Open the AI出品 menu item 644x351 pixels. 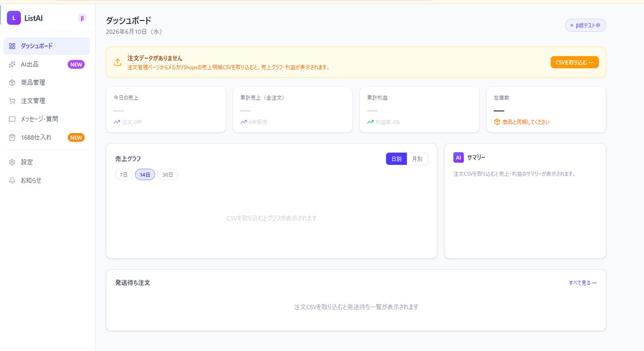click(x=46, y=64)
